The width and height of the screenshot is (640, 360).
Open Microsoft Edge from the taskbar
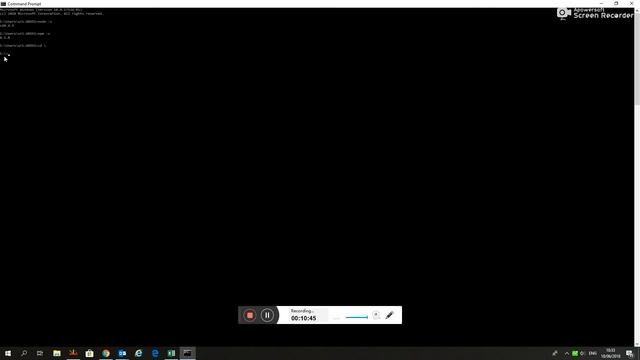coord(155,353)
